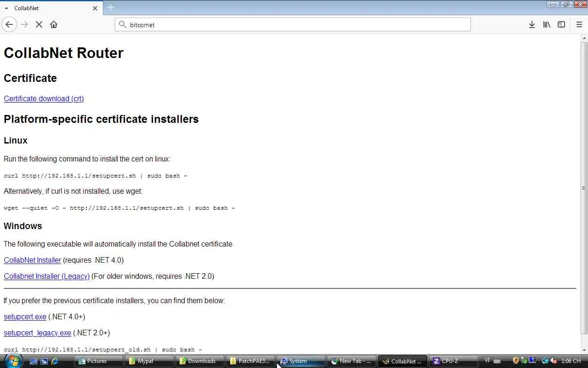Screen dimensions: 588x368
Task: Switch to CollabNet taskbar button
Action: tap(402, 361)
